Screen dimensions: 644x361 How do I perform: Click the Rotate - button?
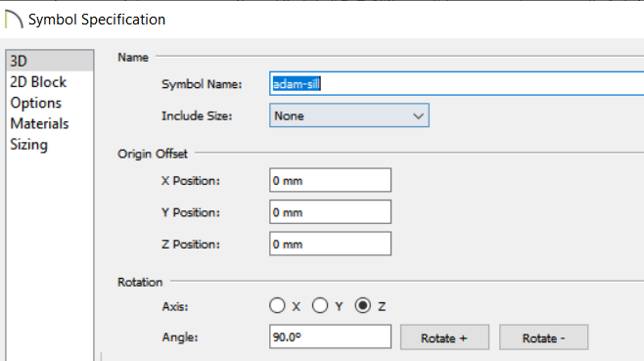(x=544, y=338)
